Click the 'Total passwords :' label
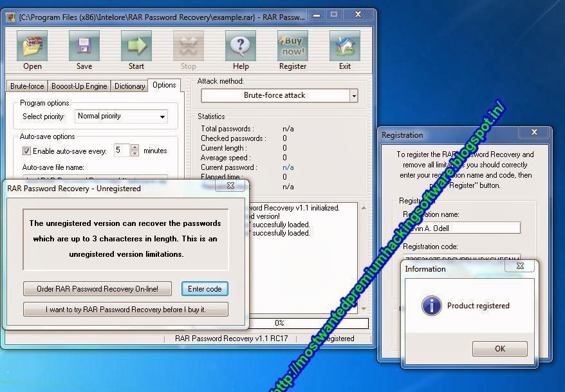 [227, 129]
